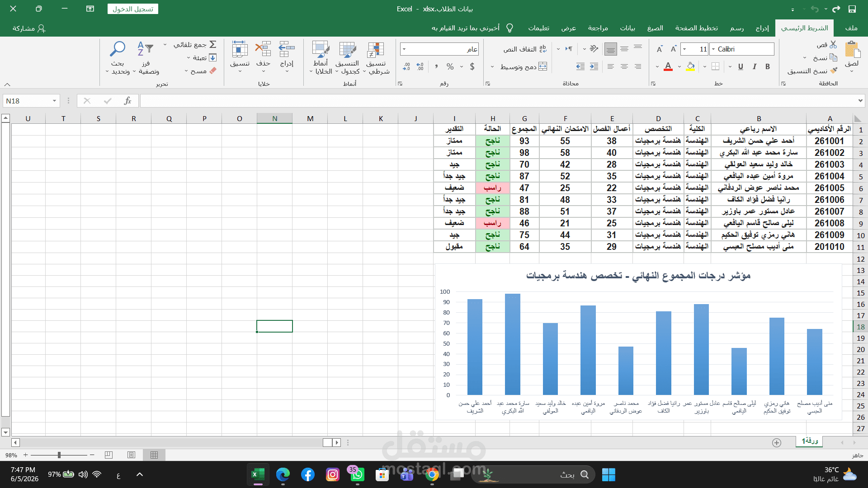Click the red font color button

[668, 66]
